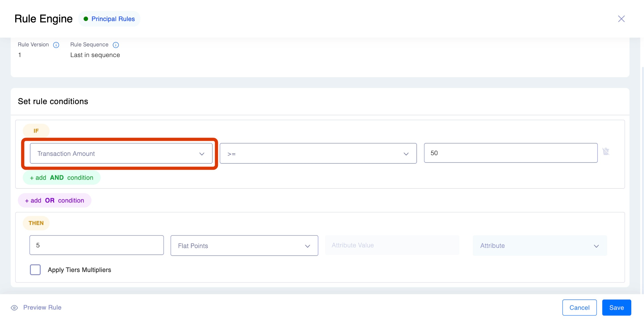644x321 pixels.
Task: Open the >= operator dropdown
Action: (318, 154)
